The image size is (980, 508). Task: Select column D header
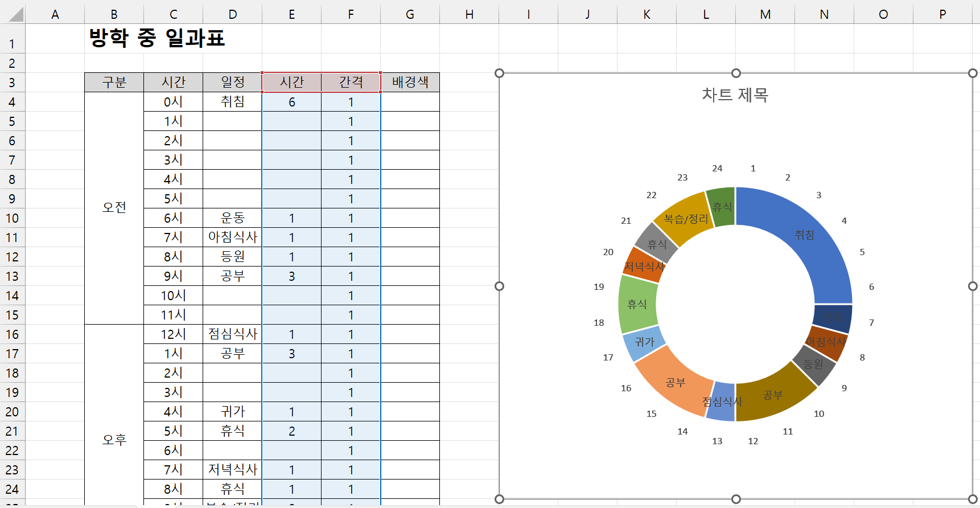pyautogui.click(x=233, y=14)
